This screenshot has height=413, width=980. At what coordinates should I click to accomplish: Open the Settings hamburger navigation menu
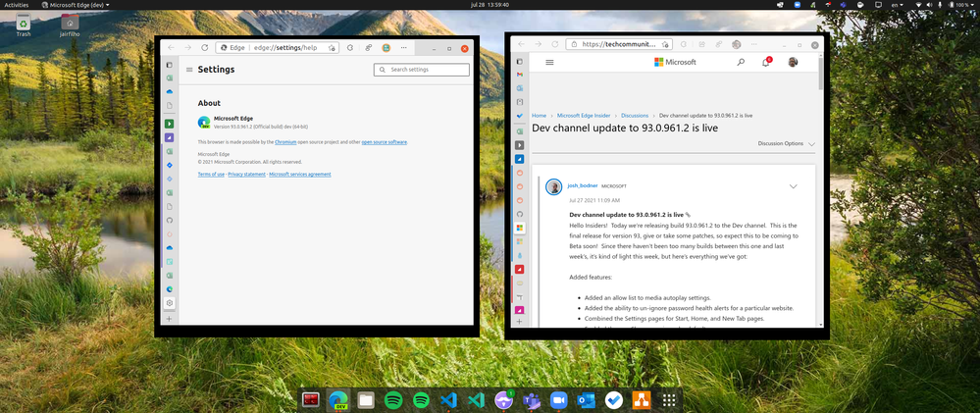pyautogui.click(x=189, y=70)
